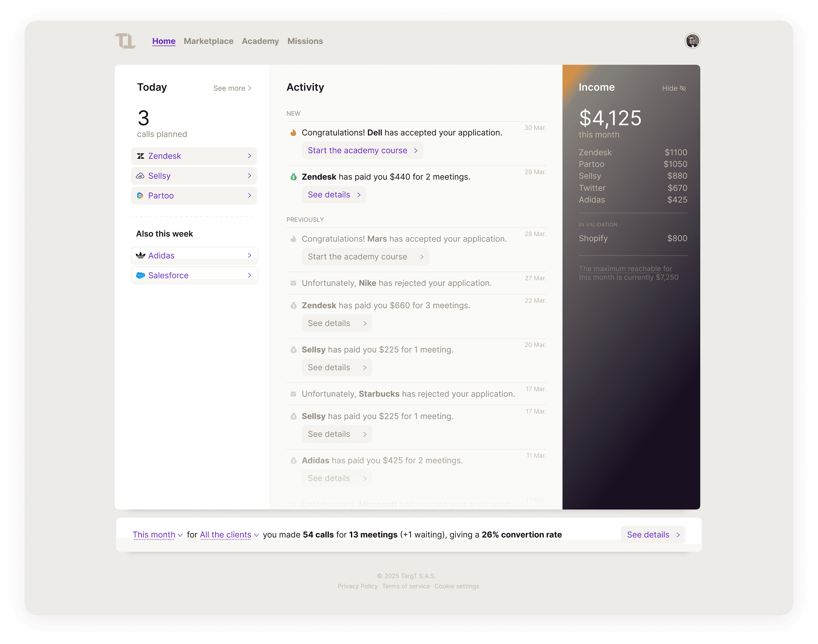Switch to the Academy tab
This screenshot has width=818, height=644.
click(260, 41)
